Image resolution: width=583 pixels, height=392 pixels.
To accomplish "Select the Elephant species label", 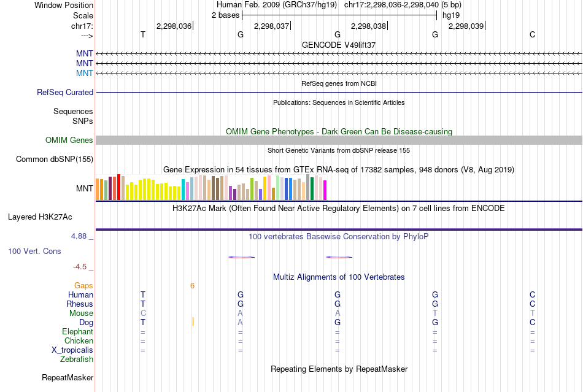I will [77, 331].
